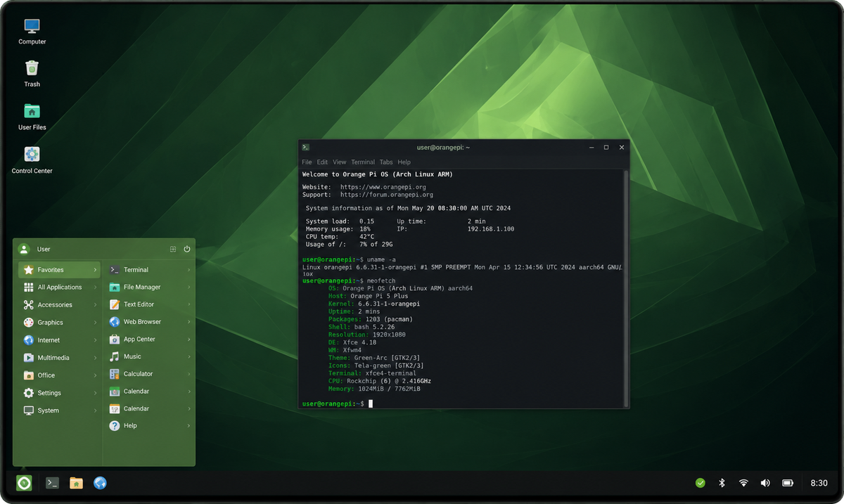Click the 'Theme: Green-Arc [GTK2/3]' line
The image size is (844, 504).
[x=376, y=358]
